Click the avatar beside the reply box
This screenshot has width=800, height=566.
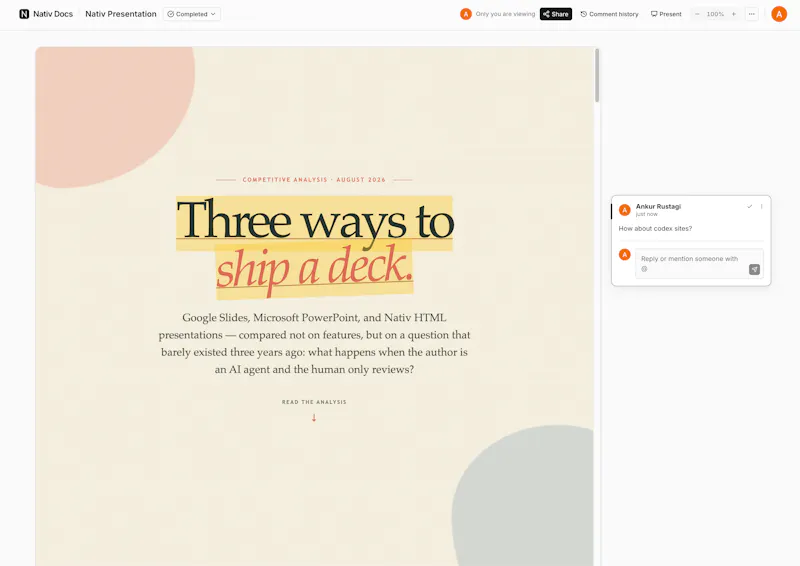pyautogui.click(x=624, y=254)
